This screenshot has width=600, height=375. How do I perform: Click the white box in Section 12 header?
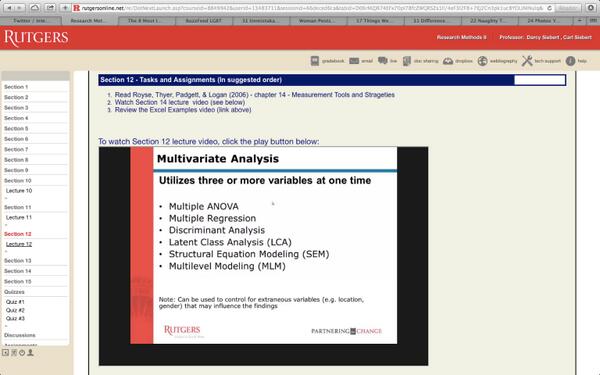[540, 80]
